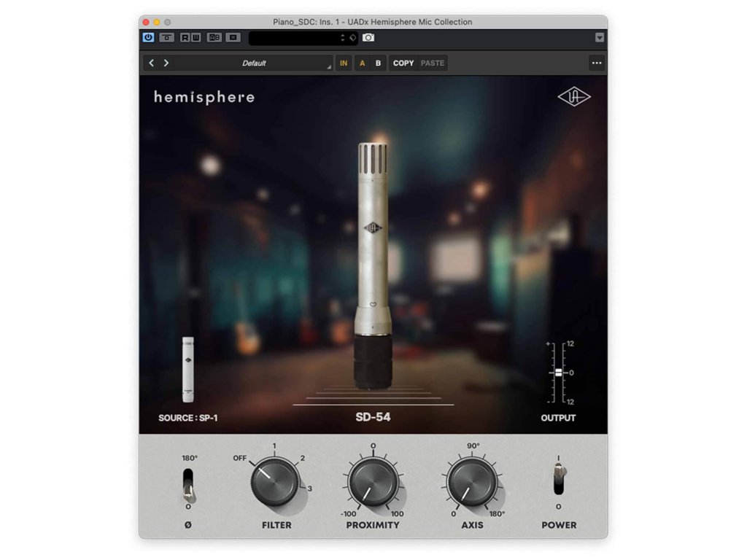Image resolution: width=747 pixels, height=560 pixels.
Task: Go to next preset with right chevron
Action: pyautogui.click(x=166, y=63)
